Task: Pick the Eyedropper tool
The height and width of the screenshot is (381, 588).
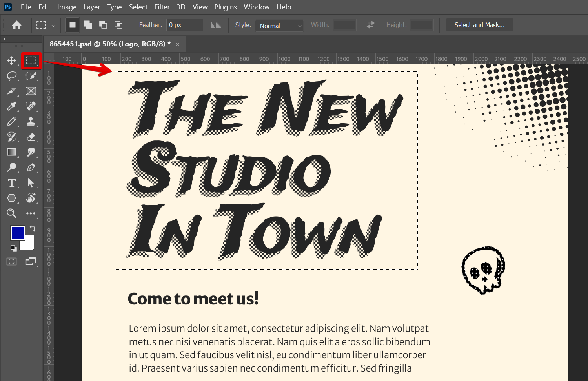Action: [11, 106]
